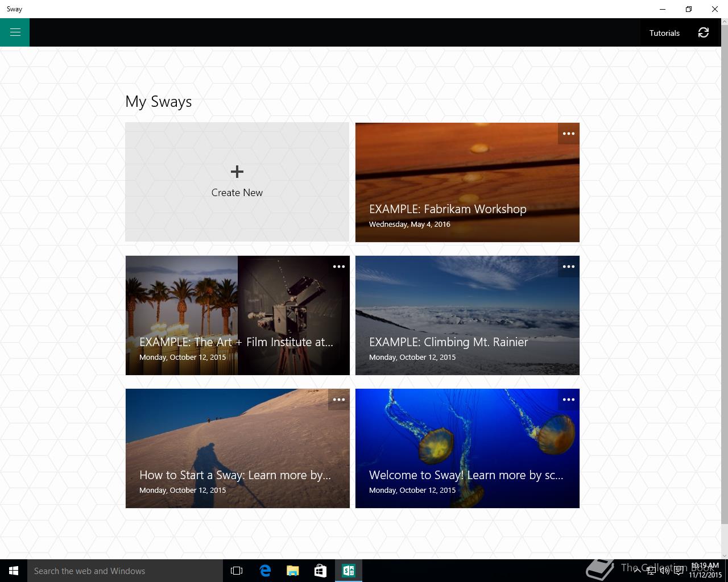Click the Search the web and Windows box
The image size is (728, 582).
click(125, 571)
